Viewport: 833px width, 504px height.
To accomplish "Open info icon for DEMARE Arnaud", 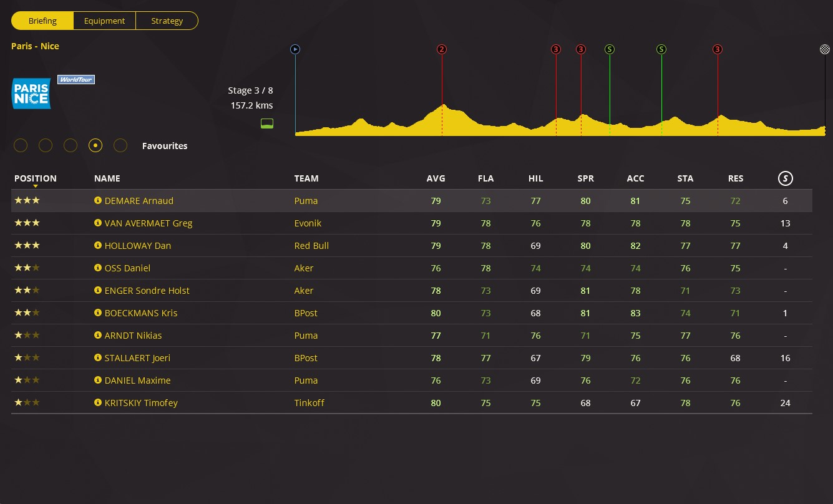I will (x=97, y=201).
